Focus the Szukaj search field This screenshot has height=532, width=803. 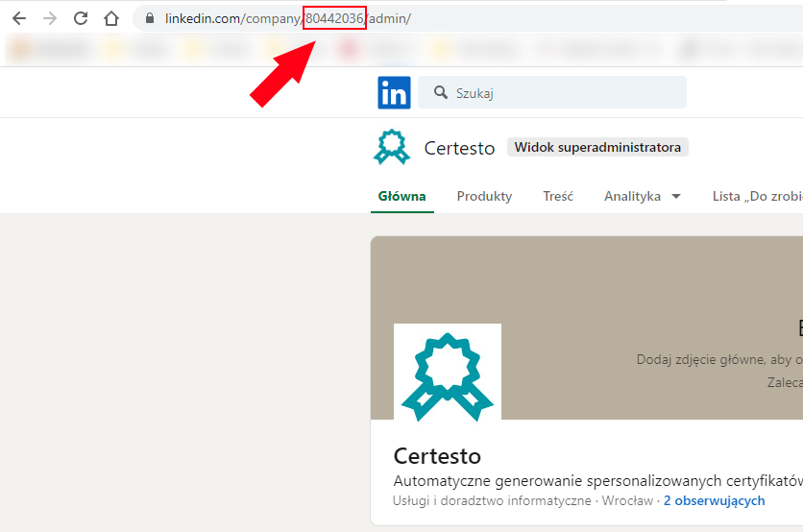552,93
